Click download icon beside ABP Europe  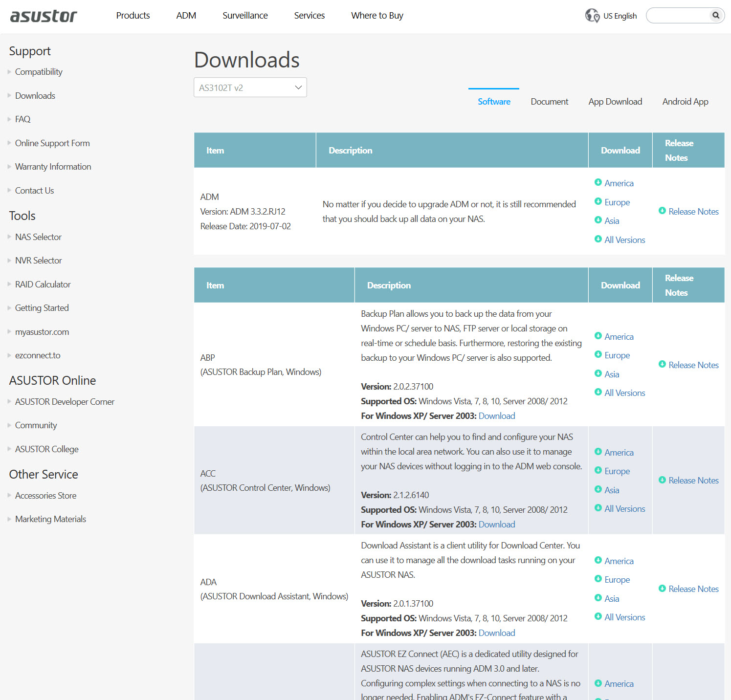tap(598, 354)
